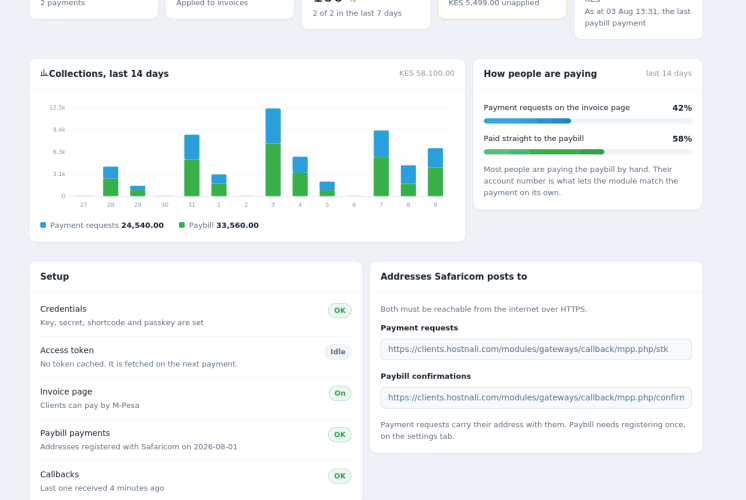Click the green segment of day 4 bar
Viewport: 746px width, 500px height.
click(300, 185)
